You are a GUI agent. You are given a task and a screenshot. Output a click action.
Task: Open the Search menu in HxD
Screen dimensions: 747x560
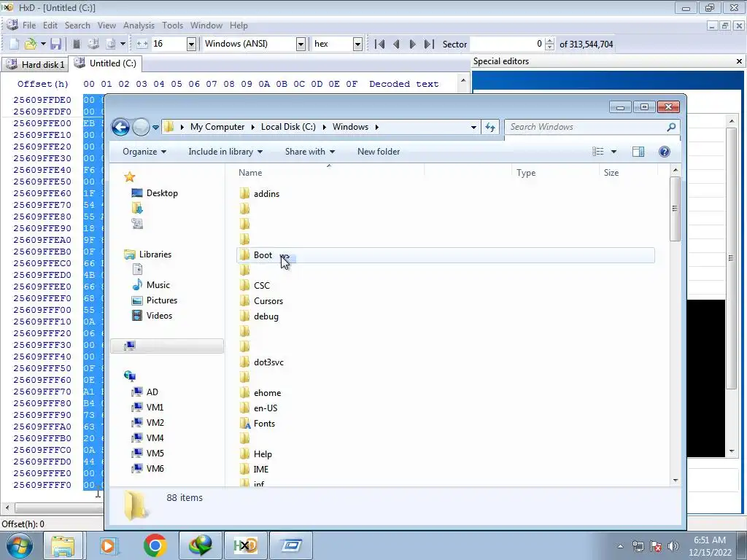click(x=77, y=26)
